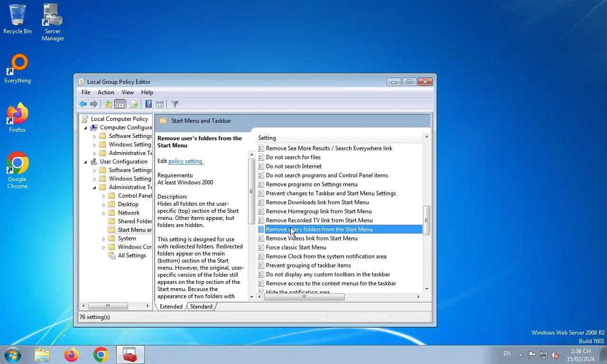Launch Chrome from the taskbar
Screen dimensions: 607x364
click(x=101, y=355)
